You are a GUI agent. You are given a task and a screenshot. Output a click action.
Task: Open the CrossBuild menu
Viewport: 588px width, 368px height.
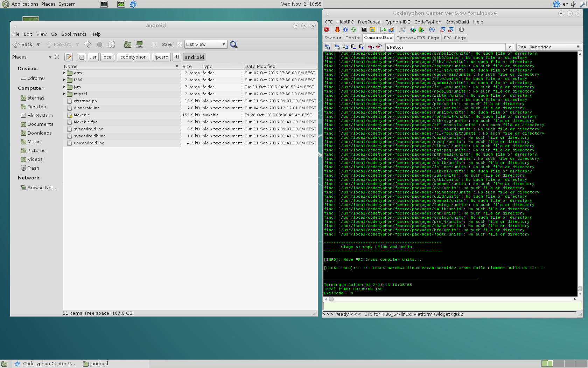pyautogui.click(x=457, y=22)
